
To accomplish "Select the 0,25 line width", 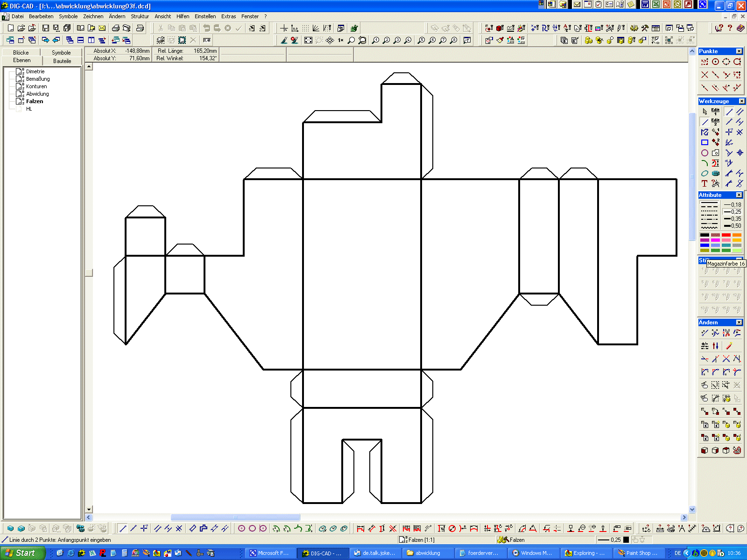I will [x=732, y=212].
